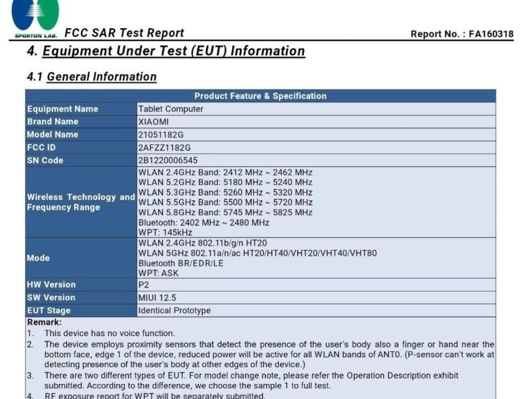
Task: Select the Identical Prototype EUT stage value
Action: [174, 310]
